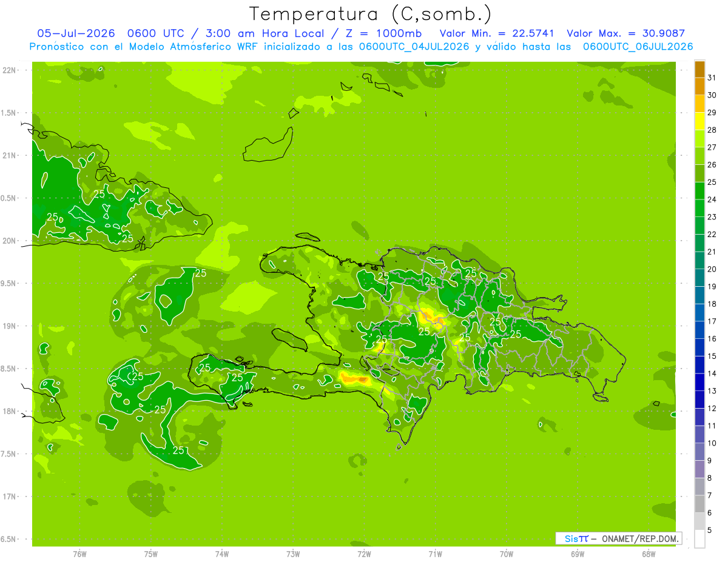Pick the purple swatch between 8 and 9
728x562 pixels.
pyautogui.click(x=699, y=469)
